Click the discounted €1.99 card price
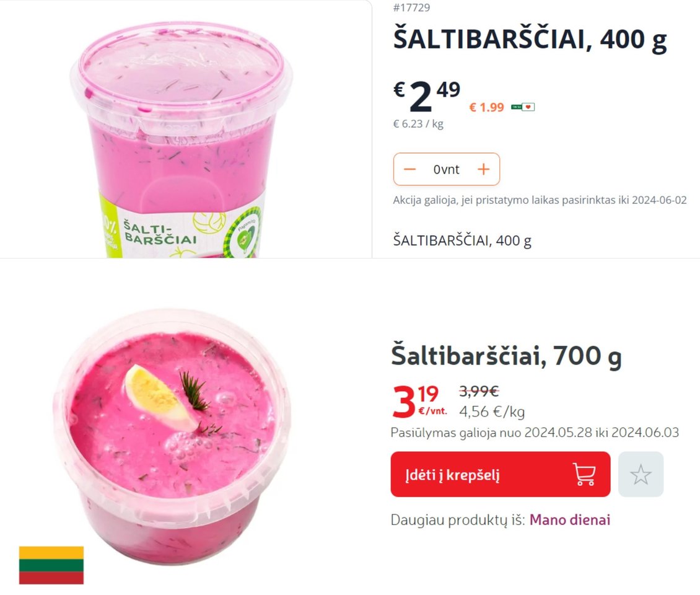The image size is (700, 595). pos(486,107)
